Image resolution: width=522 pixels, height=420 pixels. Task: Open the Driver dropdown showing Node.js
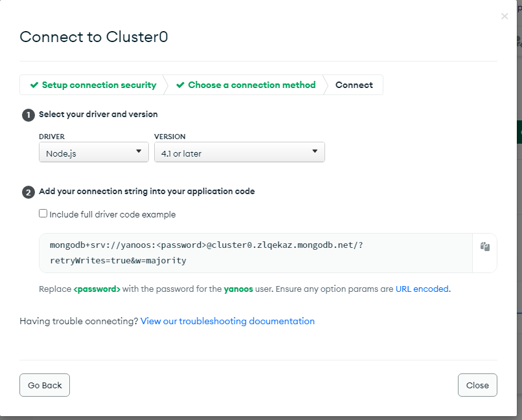tap(93, 152)
